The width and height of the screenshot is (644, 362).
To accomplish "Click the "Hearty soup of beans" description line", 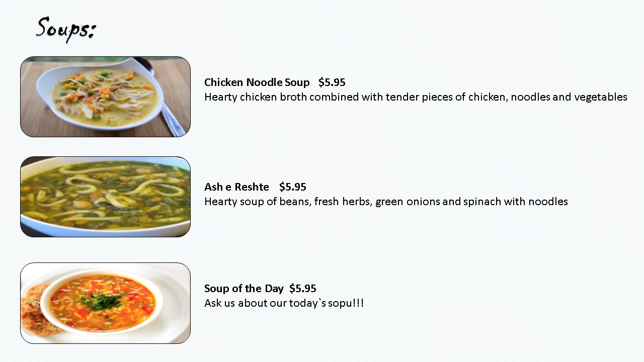I will pyautogui.click(x=386, y=202).
